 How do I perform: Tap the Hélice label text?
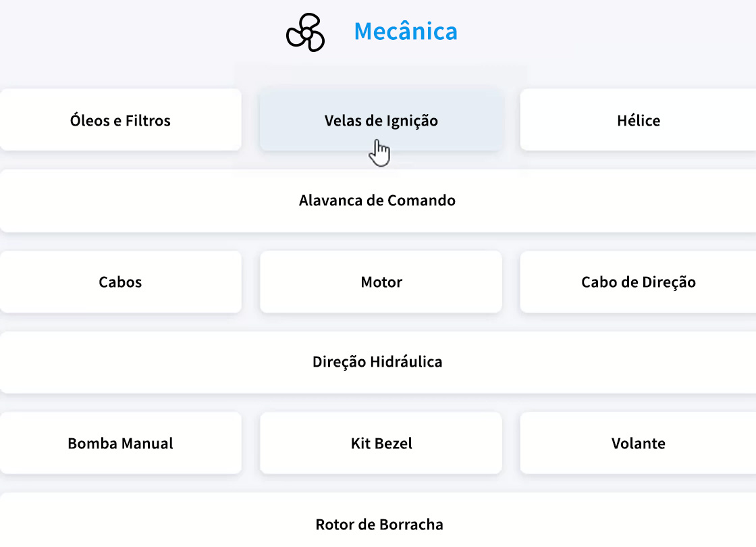tap(639, 121)
